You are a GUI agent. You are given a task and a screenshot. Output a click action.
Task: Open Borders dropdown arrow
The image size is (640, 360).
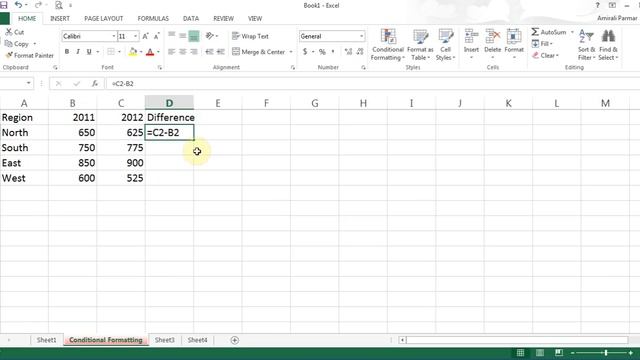[119, 52]
